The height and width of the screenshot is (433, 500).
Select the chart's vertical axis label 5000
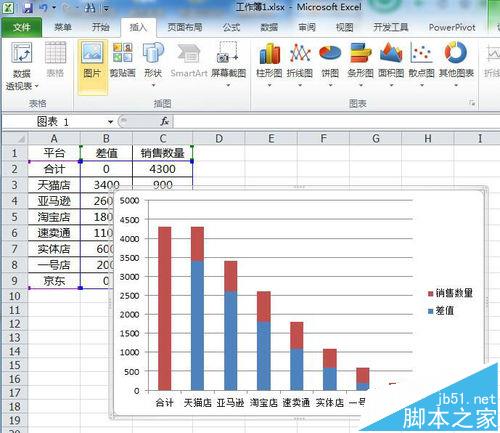click(x=129, y=201)
